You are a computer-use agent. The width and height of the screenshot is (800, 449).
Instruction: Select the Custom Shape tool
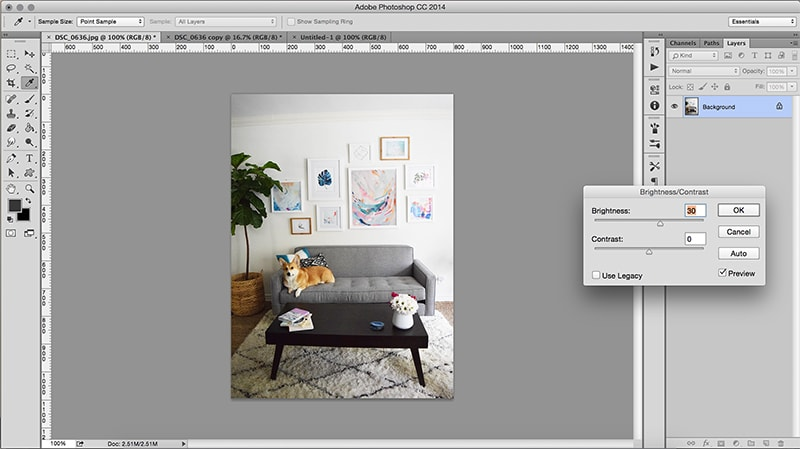(x=29, y=173)
